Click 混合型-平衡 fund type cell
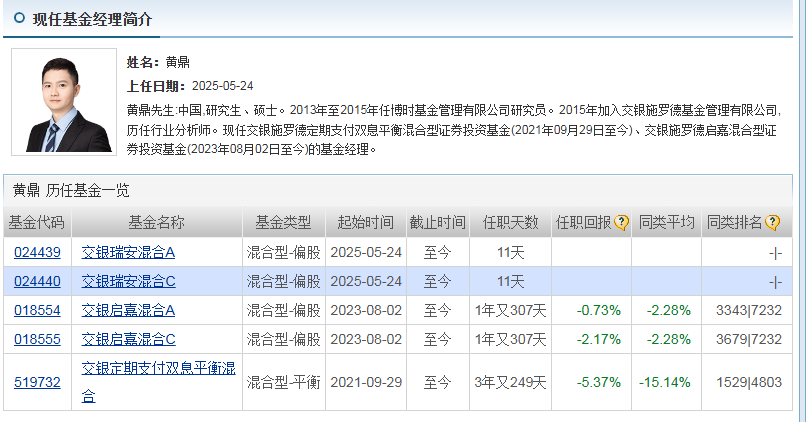 [283, 382]
